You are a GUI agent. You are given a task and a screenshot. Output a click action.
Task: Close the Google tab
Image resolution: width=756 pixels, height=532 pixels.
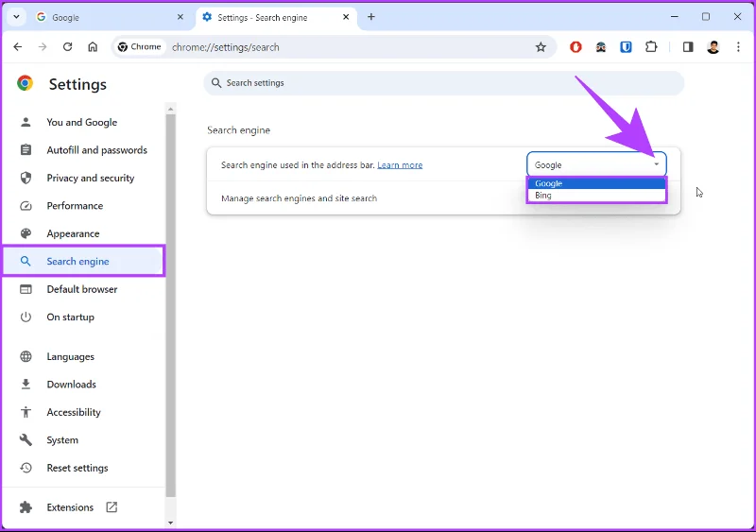(180, 17)
